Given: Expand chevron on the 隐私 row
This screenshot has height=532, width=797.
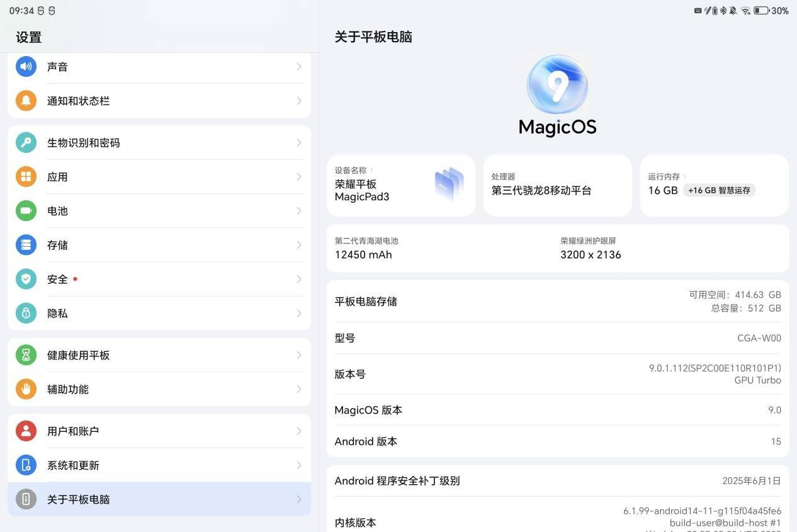Looking at the screenshot, I should pyautogui.click(x=299, y=313).
